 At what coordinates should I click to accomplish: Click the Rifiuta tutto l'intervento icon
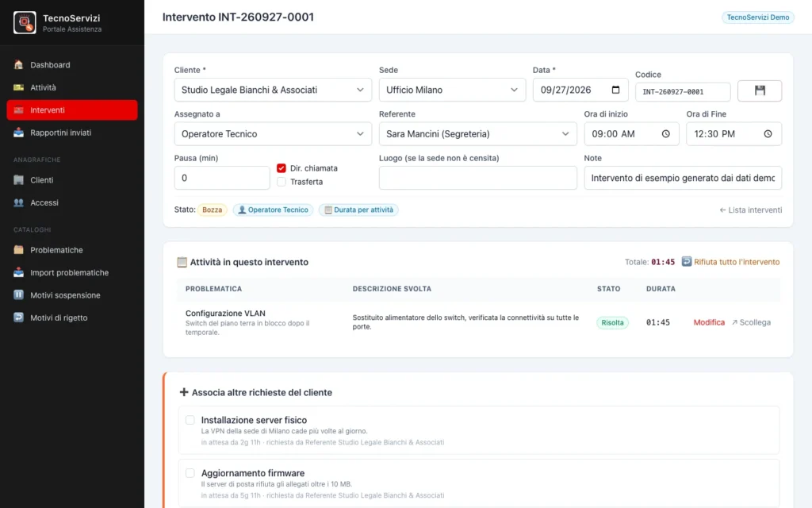(x=686, y=261)
